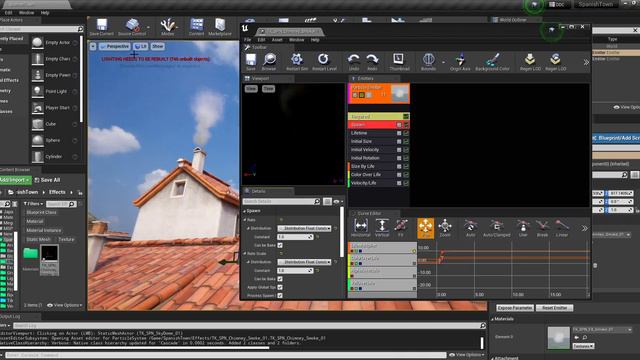Collapse the Spawn section in Details
This screenshot has width=640, height=360.
coord(245,211)
